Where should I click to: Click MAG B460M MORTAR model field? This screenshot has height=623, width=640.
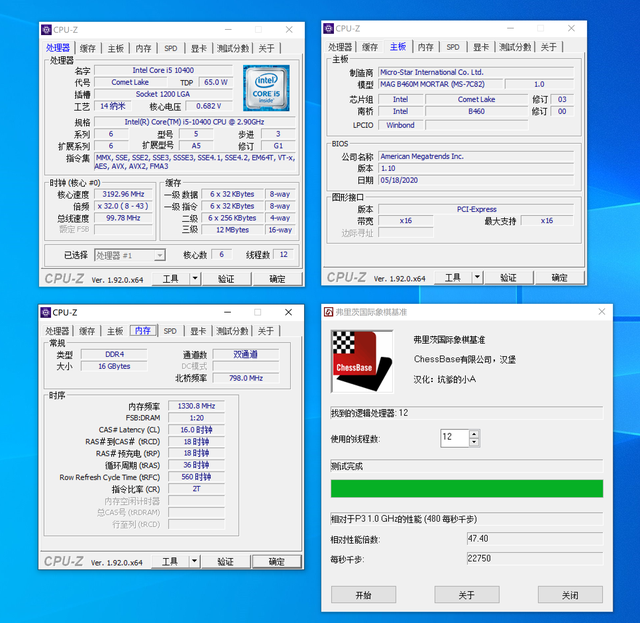tap(440, 84)
